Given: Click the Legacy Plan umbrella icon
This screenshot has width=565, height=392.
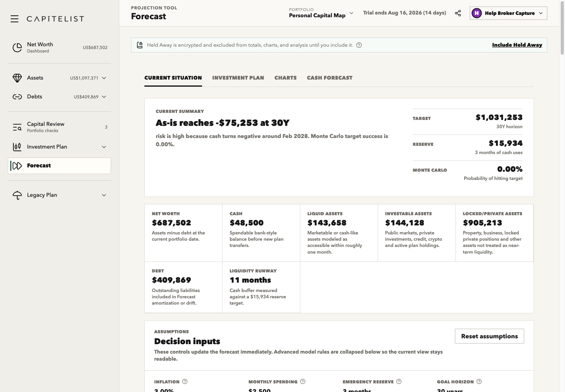Looking at the screenshot, I should (17, 195).
